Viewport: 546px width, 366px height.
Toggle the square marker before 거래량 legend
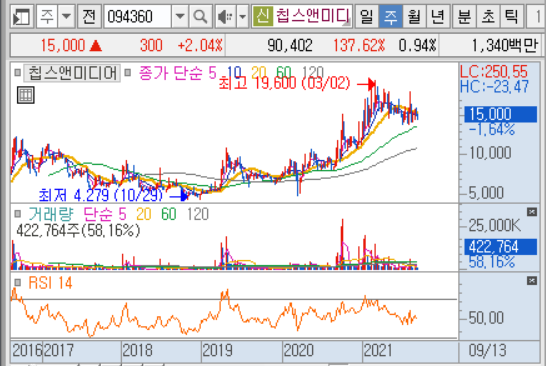(x=17, y=214)
